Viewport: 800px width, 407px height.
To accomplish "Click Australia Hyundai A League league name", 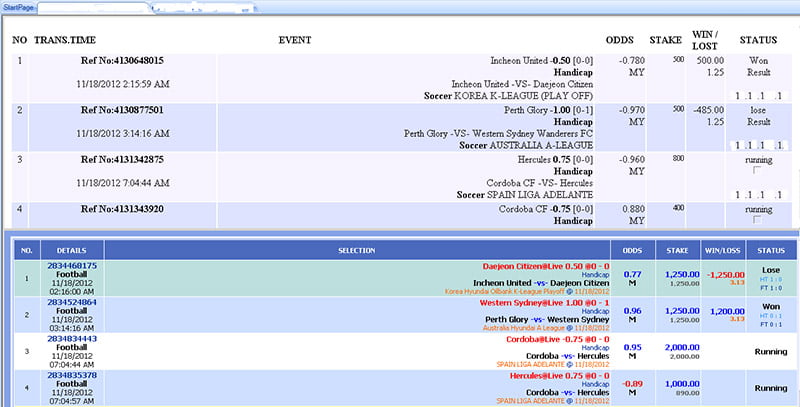I will [x=523, y=328].
